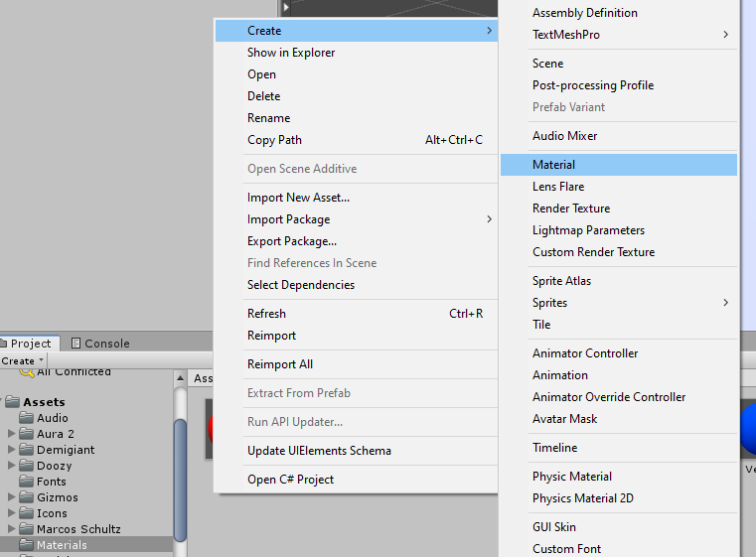Select Render Texture entry
Viewport: 756px width, 557px height.
tap(619, 209)
